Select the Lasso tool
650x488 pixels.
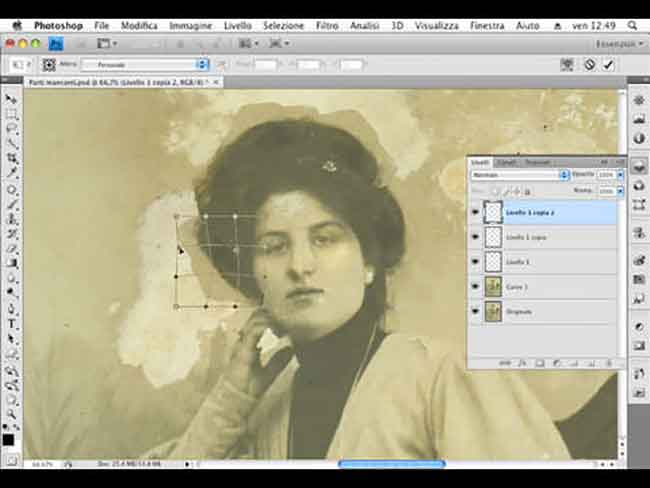tap(11, 129)
